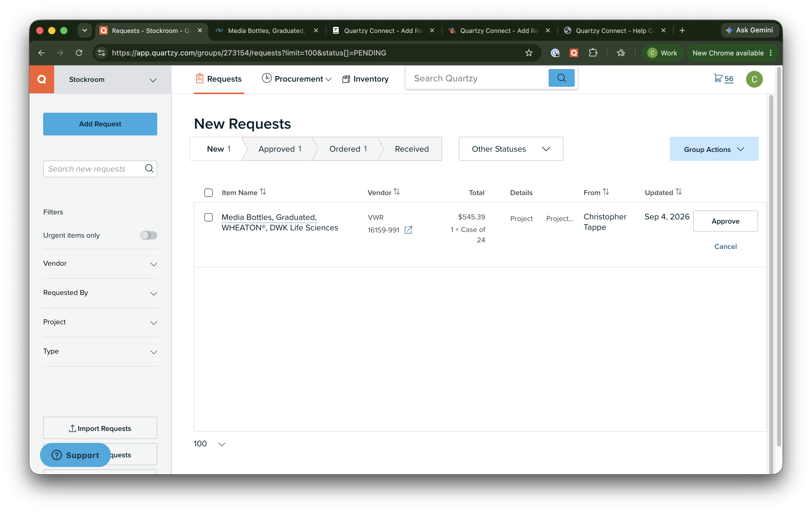Open the Inventory nav tab

coord(365,79)
